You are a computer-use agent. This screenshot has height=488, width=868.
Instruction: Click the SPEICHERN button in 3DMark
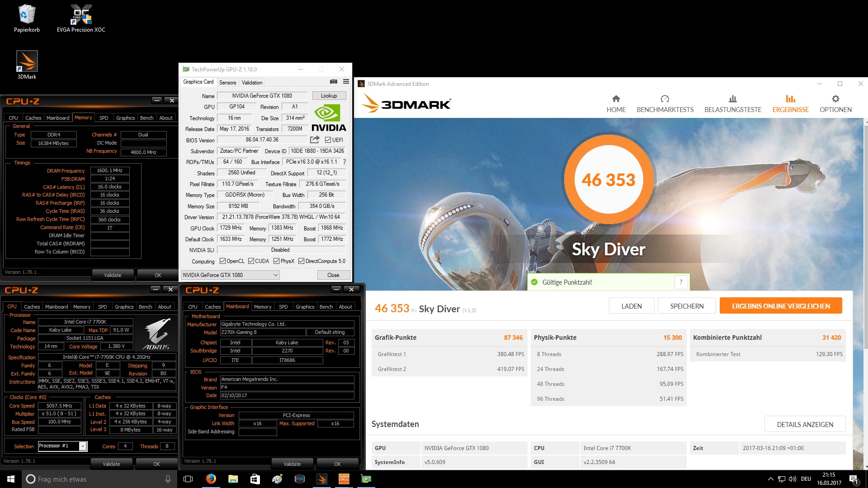pos(687,306)
